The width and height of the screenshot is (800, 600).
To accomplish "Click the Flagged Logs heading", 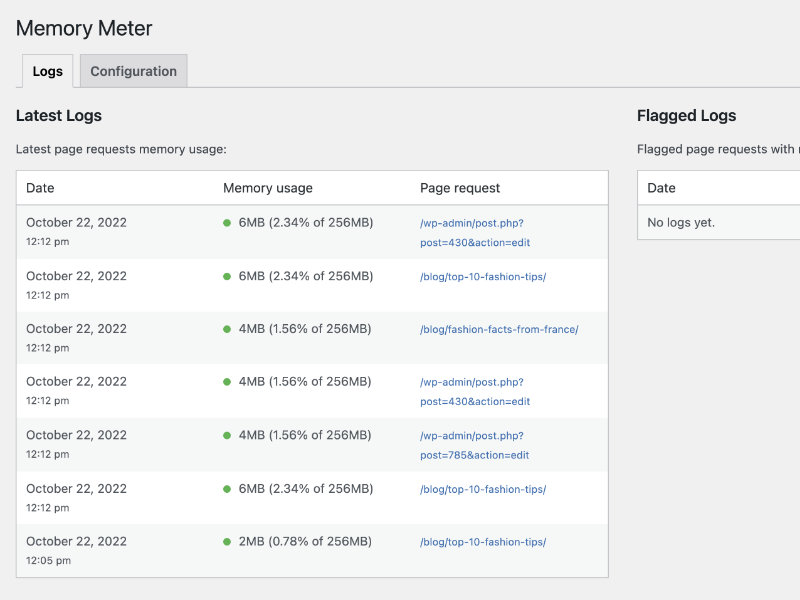I will [686, 115].
